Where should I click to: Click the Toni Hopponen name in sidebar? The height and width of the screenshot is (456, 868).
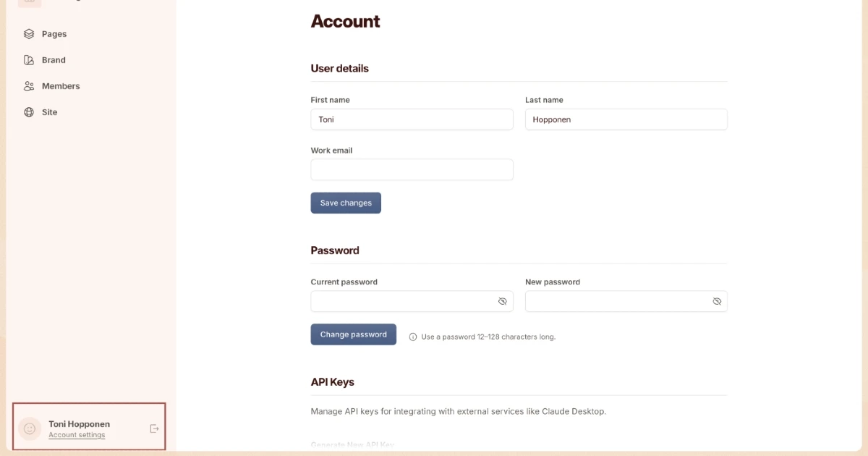(x=80, y=424)
